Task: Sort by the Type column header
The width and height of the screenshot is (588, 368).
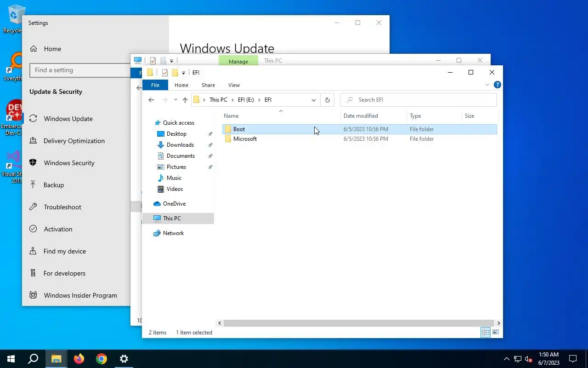Action: (x=434, y=116)
